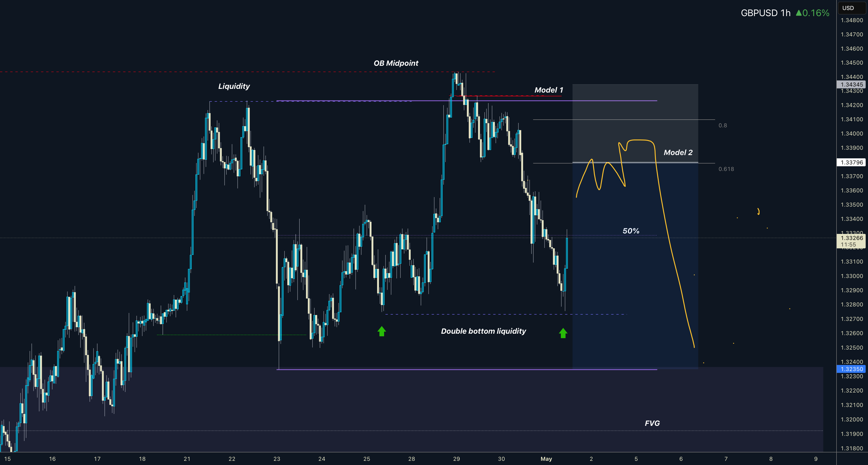
Task: Click the 0.16% price change value
Action: 816,13
